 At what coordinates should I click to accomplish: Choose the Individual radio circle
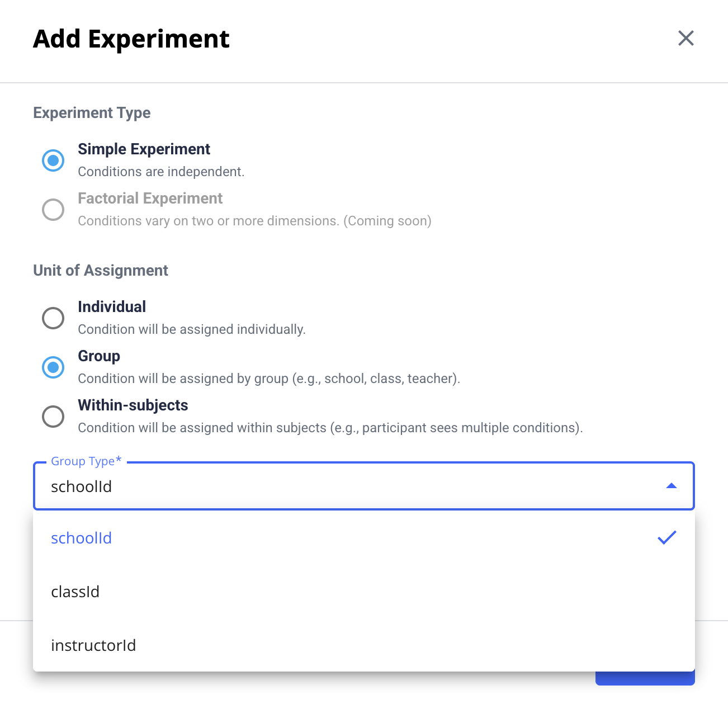53,318
